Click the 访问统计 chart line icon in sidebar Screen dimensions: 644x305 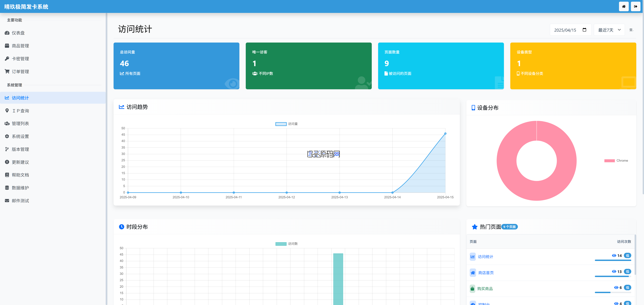[x=7, y=98]
